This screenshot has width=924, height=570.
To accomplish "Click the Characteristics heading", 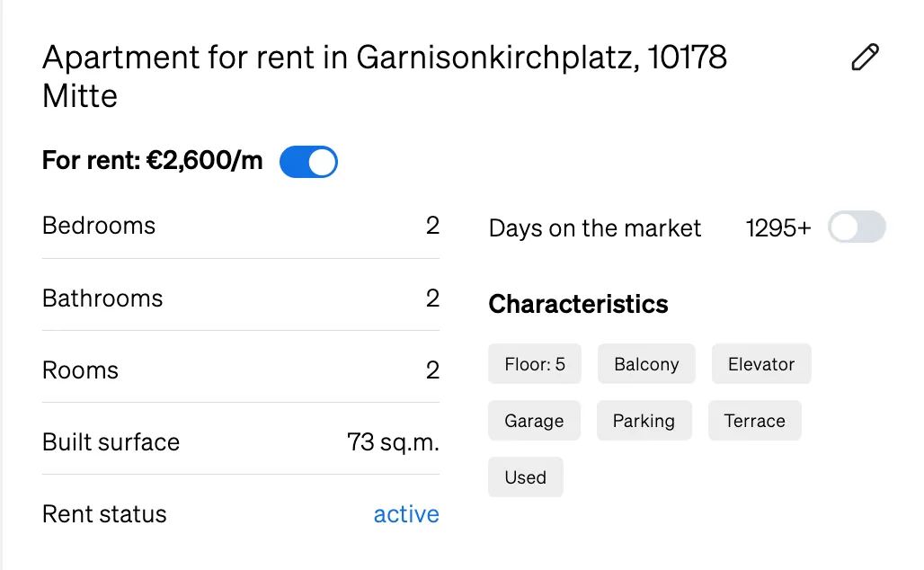I will 578,304.
